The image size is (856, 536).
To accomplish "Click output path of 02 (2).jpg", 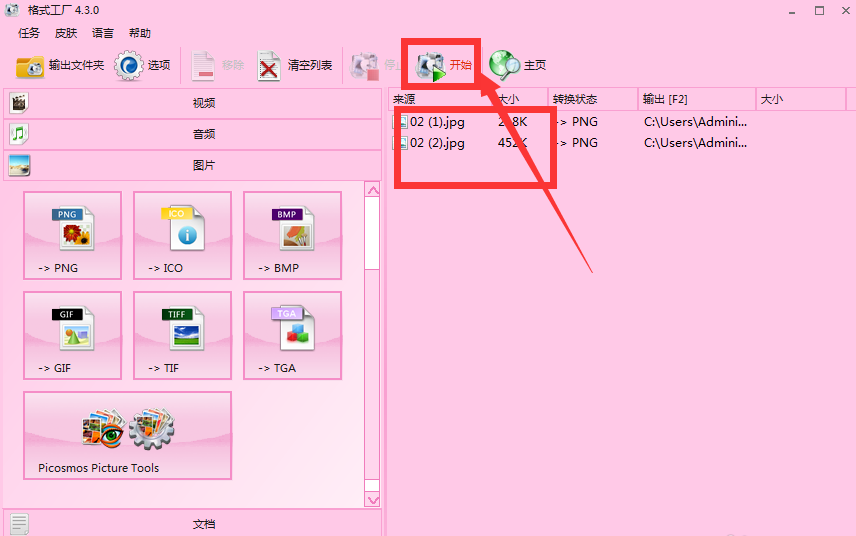I will pos(695,143).
